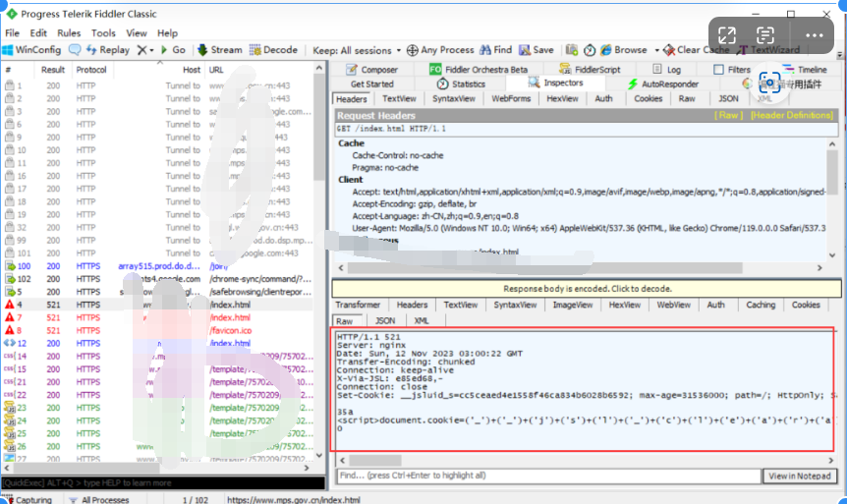Open the Fiddler Orchestra Beta tab
Viewport: 847px width, 504px height.
pos(479,70)
